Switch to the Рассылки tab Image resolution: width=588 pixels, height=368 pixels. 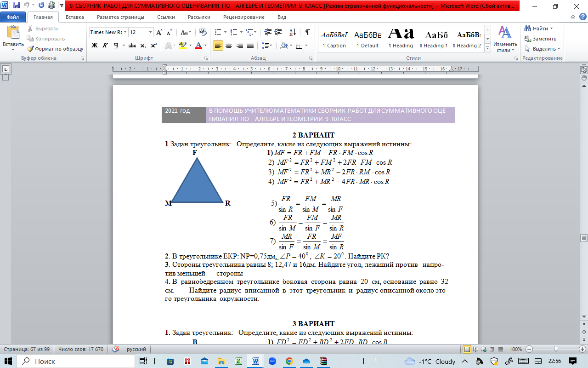199,17
